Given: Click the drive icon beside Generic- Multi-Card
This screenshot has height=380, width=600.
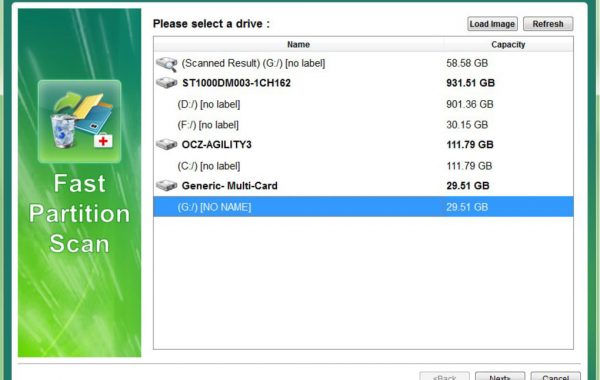Looking at the screenshot, I should [x=166, y=186].
